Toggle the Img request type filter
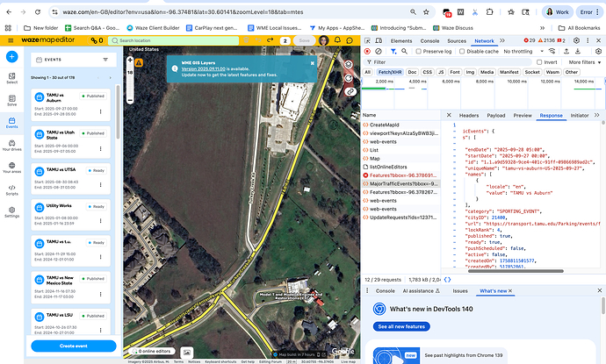Viewport: 606px width, 364px height. (470, 72)
